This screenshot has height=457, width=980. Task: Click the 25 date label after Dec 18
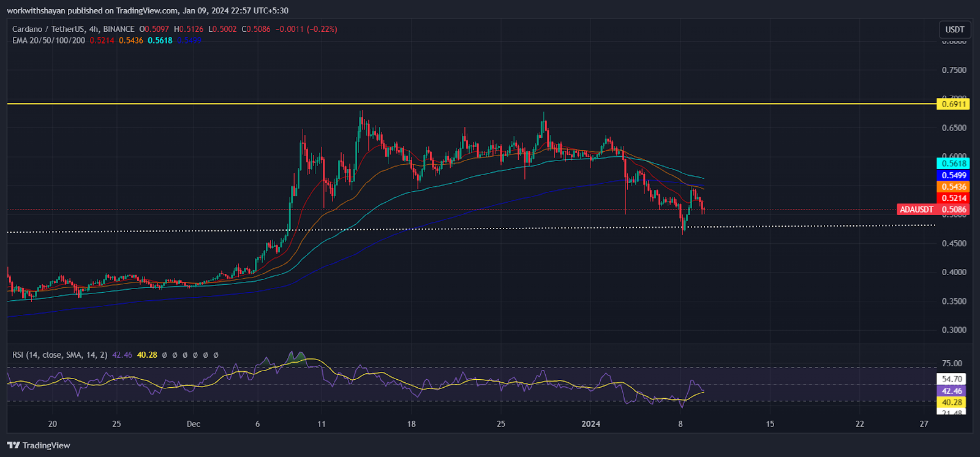pos(501,424)
